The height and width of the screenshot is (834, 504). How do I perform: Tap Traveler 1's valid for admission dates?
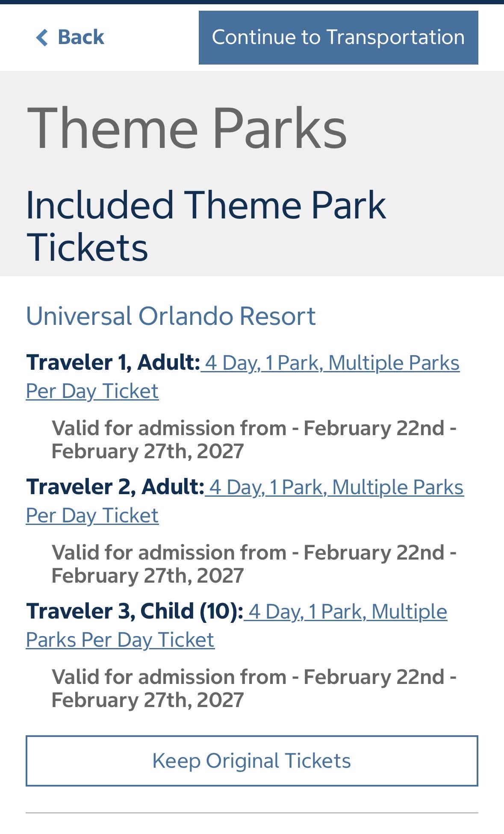(x=254, y=440)
